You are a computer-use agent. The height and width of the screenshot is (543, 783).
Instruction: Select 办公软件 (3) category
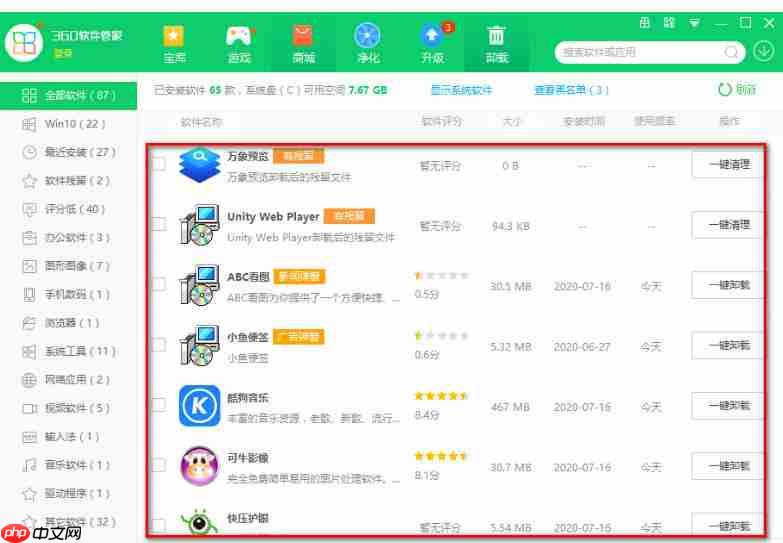click(x=68, y=237)
